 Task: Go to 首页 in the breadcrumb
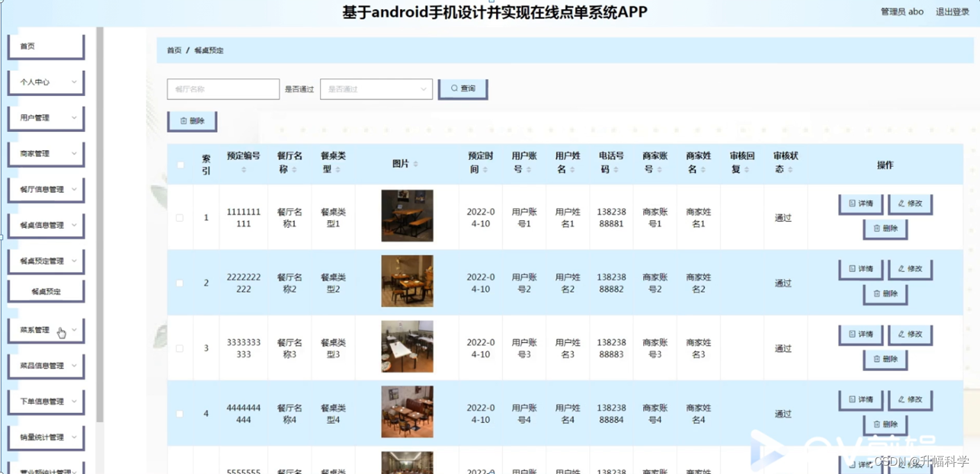point(174,50)
